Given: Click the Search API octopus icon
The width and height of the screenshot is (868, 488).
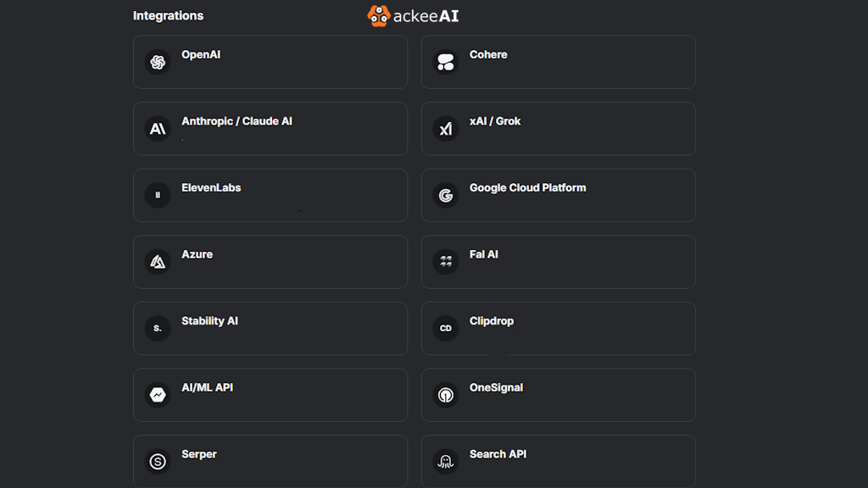Looking at the screenshot, I should [446, 462].
